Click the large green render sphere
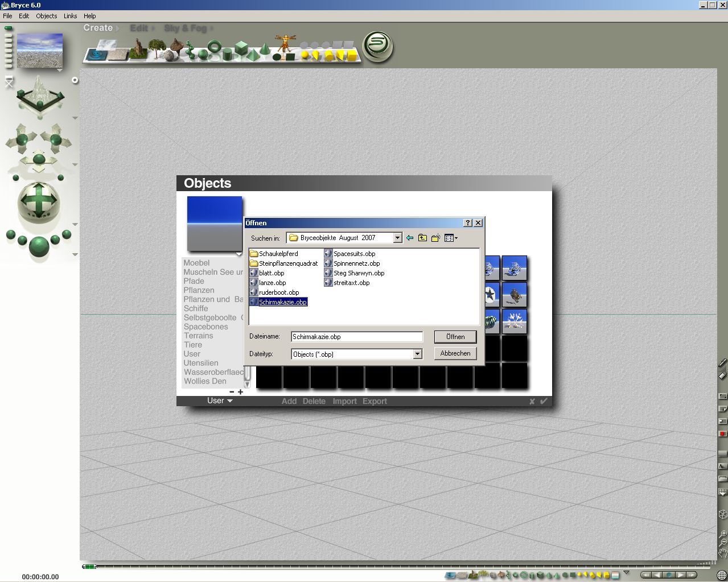Image resolution: width=728 pixels, height=582 pixels. click(x=39, y=247)
